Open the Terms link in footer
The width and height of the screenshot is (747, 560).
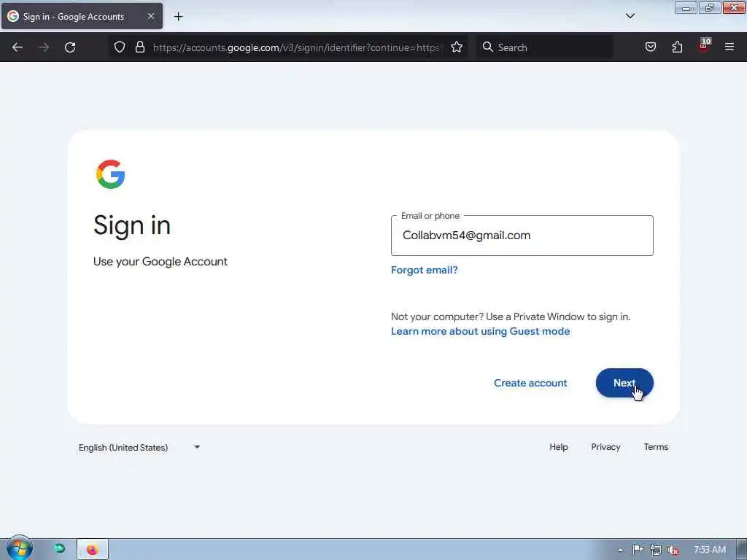(x=656, y=447)
